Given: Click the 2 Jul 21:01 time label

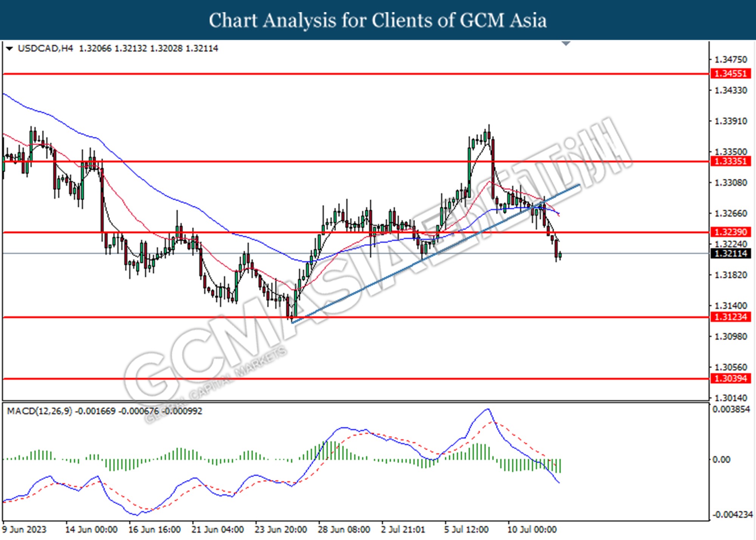Looking at the screenshot, I should pos(403,529).
